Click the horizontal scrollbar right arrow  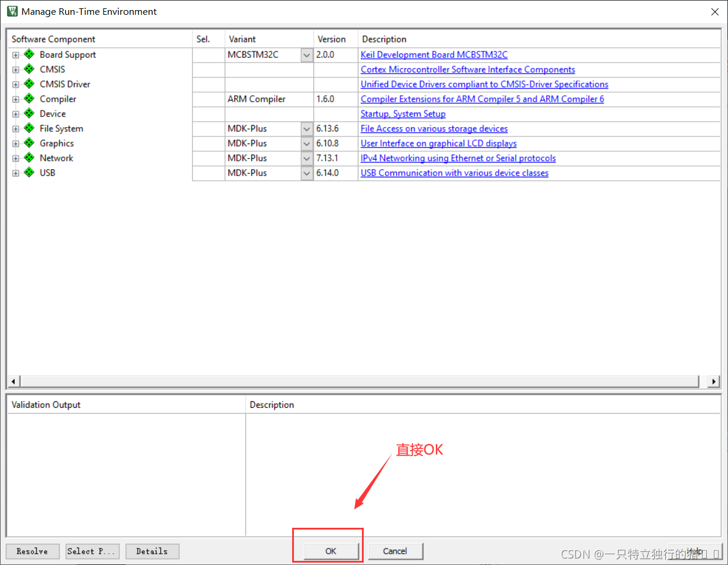[x=714, y=381]
